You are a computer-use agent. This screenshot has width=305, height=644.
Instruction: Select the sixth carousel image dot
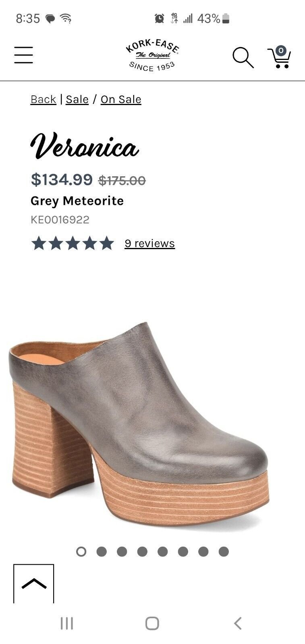183,551
